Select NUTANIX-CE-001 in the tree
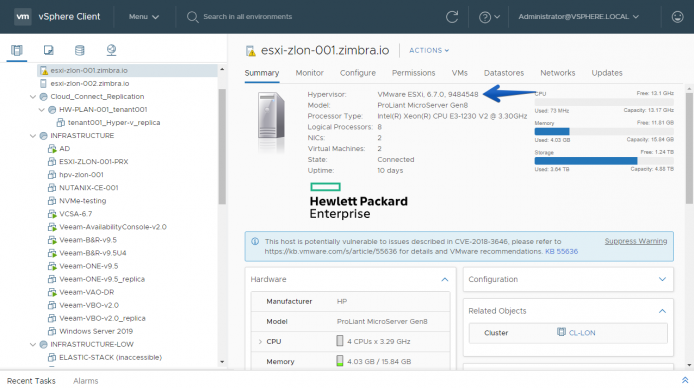 (x=89, y=188)
